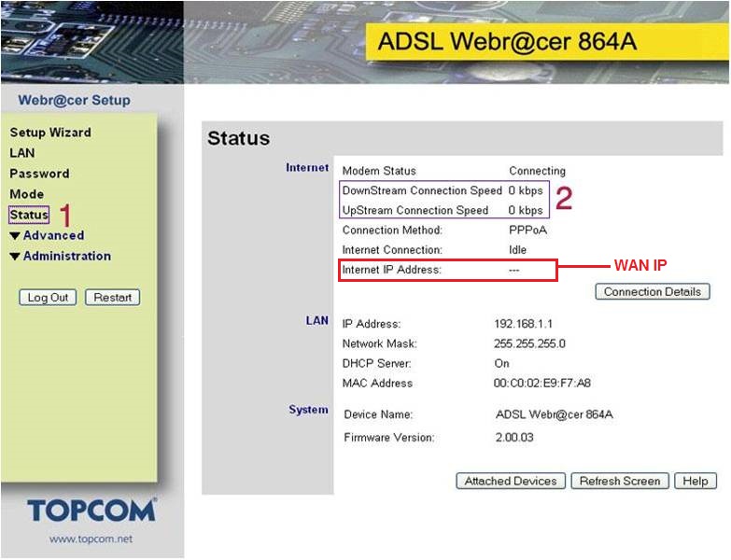Click the TOPCOM logo
Screen dimensions: 731x560
click(91, 510)
